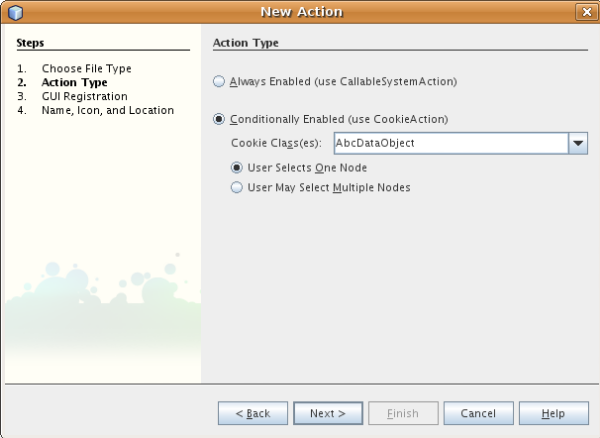Click the AbcDataObject cookie class field
Viewport: 600px width, 438px height.
pos(450,143)
